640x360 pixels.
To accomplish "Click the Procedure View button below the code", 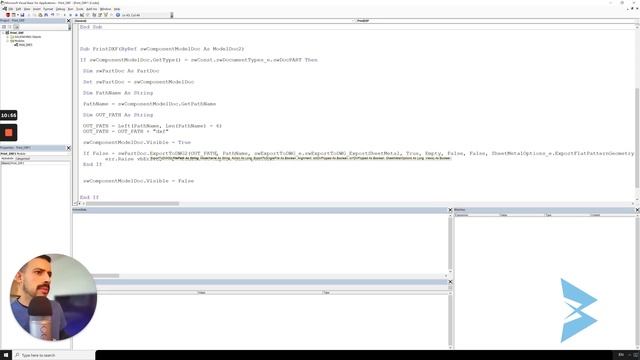I will tap(75, 203).
